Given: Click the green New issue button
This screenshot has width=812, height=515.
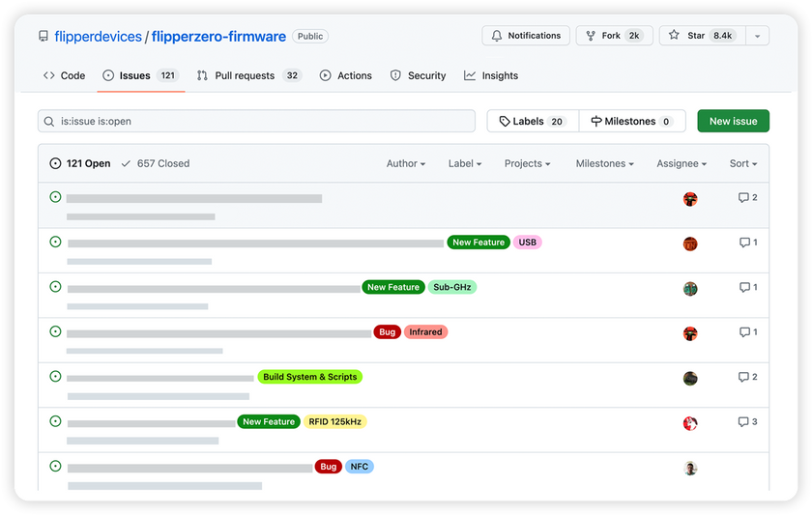Looking at the screenshot, I should coord(733,121).
